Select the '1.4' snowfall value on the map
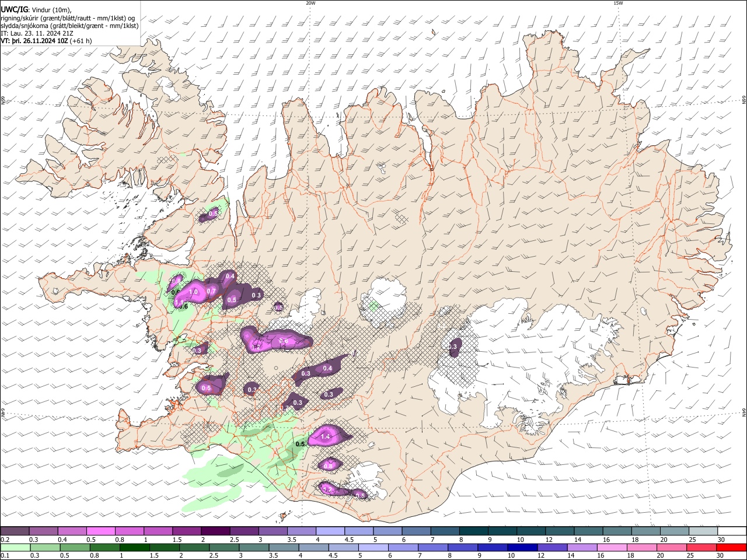The width and height of the screenshot is (747, 560). pyautogui.click(x=326, y=436)
